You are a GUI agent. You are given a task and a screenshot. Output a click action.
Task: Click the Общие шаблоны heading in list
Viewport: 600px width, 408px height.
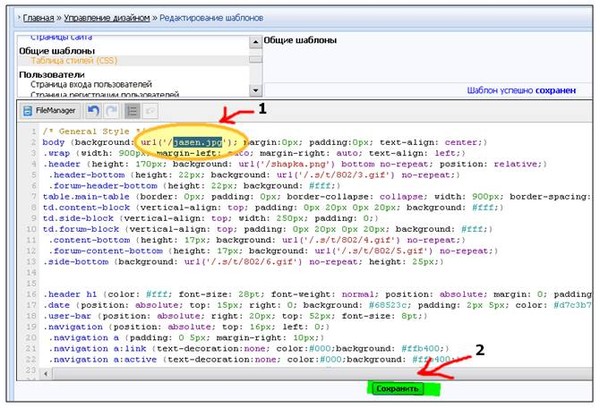[x=57, y=51]
